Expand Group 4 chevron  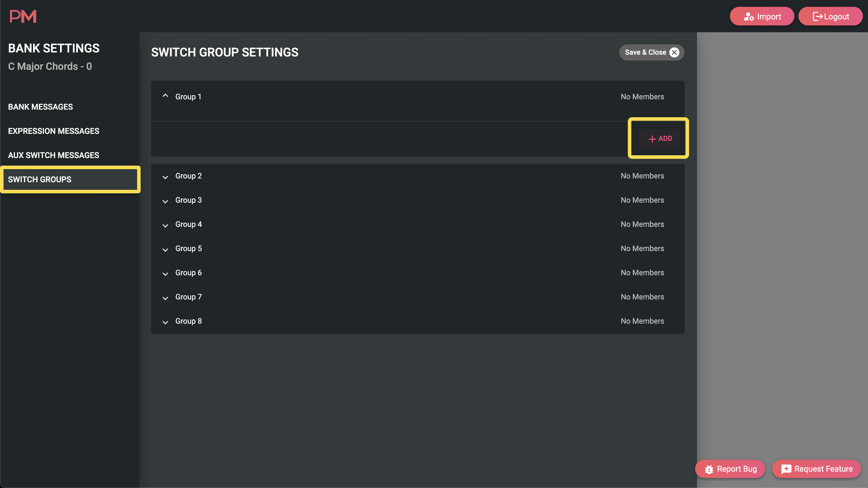point(165,225)
